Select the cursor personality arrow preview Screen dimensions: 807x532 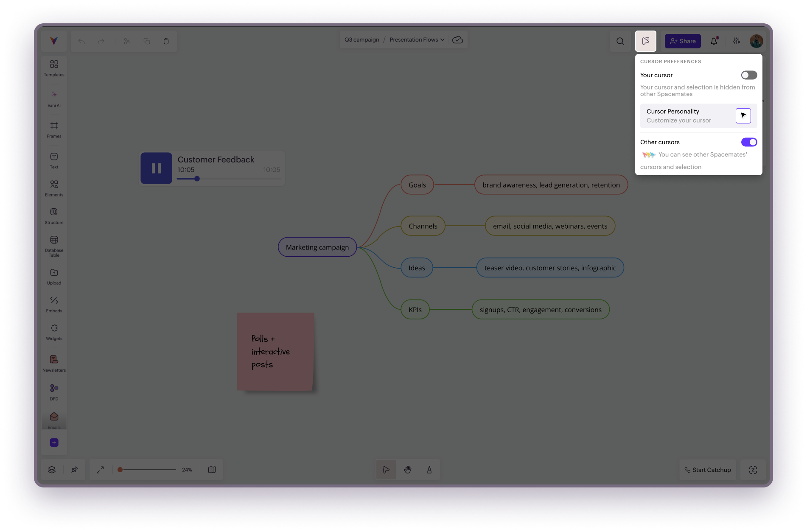click(743, 116)
